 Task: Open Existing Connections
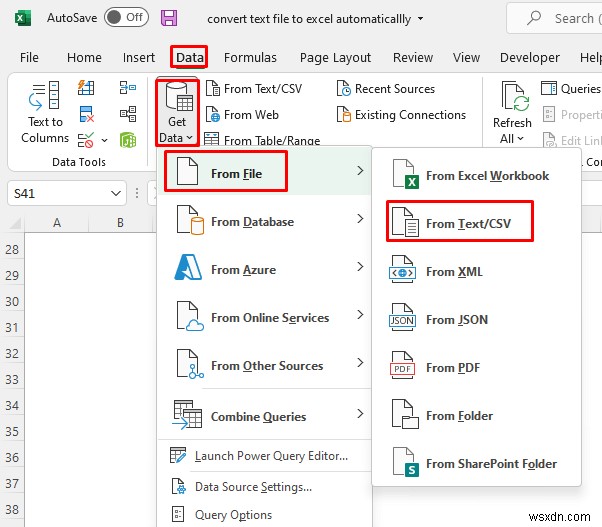401,115
